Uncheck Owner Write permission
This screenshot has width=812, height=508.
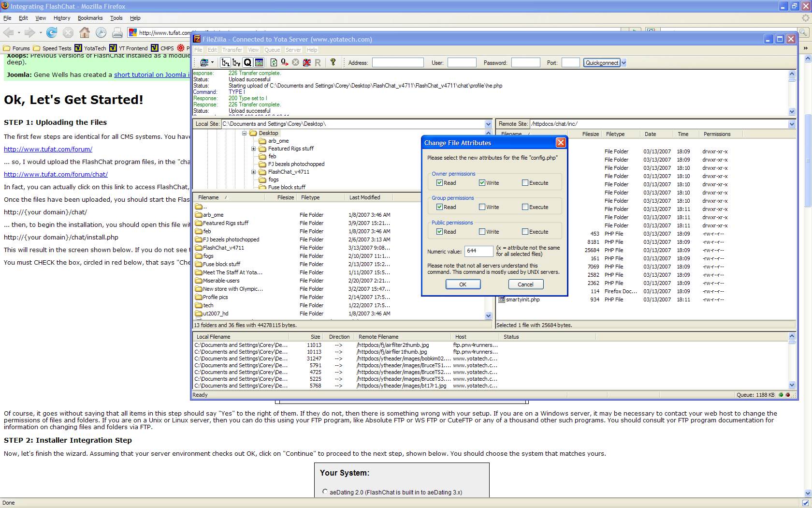(x=482, y=183)
